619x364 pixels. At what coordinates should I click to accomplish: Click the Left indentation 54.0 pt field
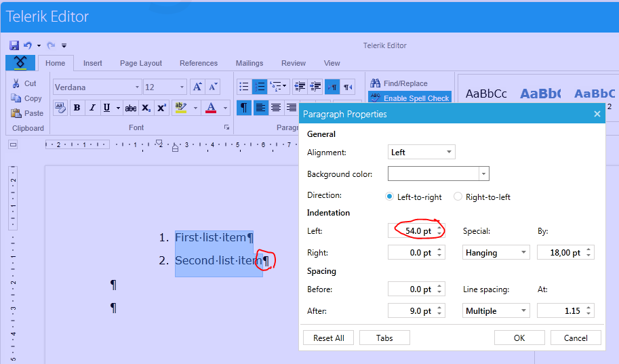click(416, 230)
